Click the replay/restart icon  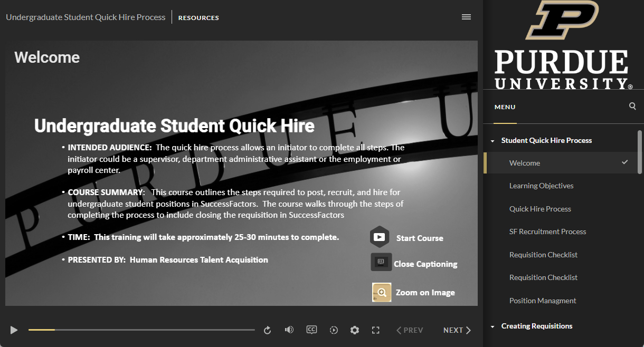267,330
